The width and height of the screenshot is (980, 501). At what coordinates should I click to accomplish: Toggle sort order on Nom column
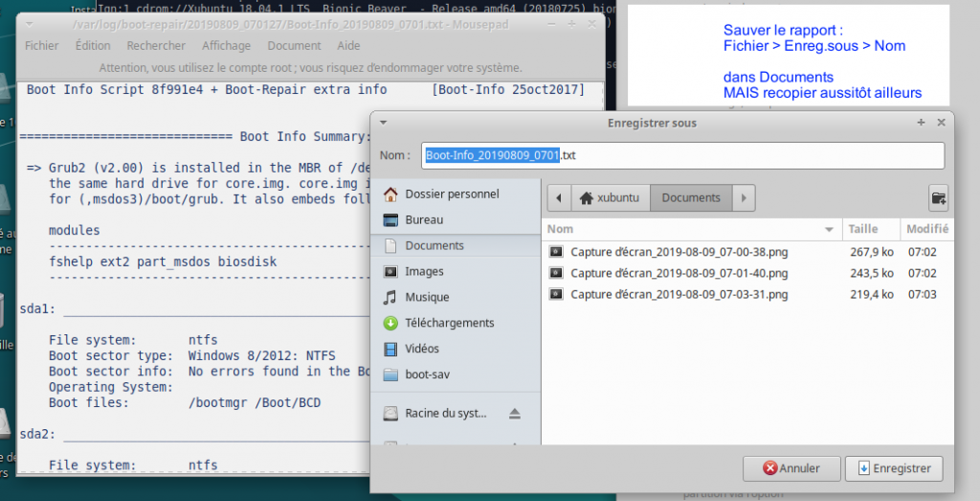click(689, 229)
